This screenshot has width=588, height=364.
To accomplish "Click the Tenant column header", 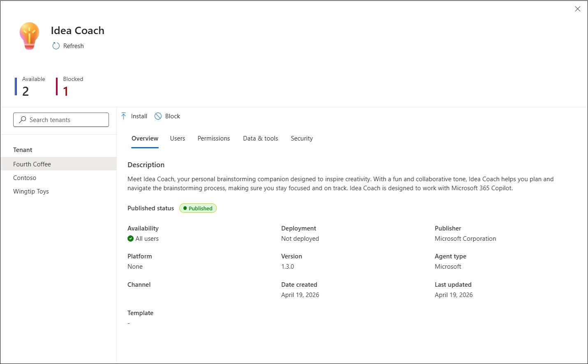I will click(x=23, y=150).
